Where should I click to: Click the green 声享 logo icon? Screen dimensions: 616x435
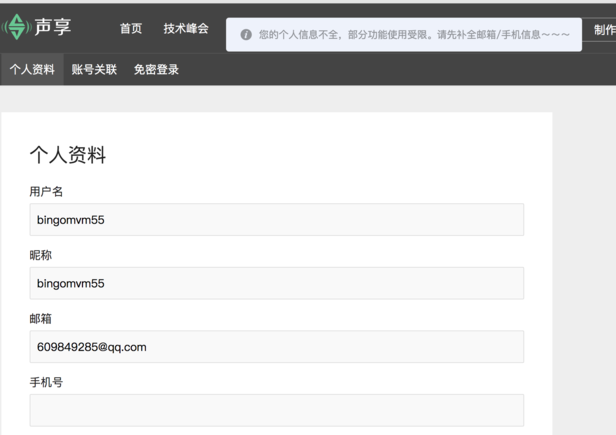(16, 27)
